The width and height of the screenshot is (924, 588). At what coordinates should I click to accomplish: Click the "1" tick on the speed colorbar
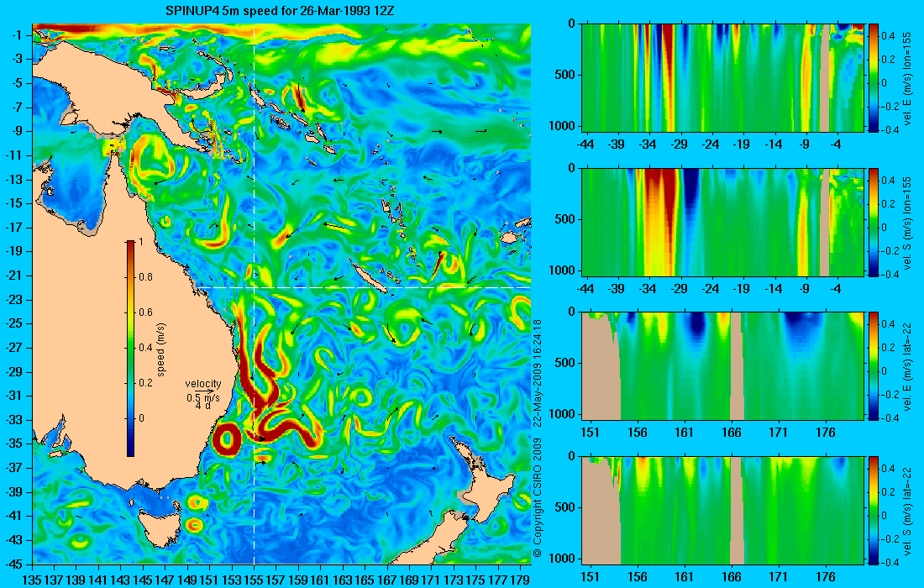point(139,242)
